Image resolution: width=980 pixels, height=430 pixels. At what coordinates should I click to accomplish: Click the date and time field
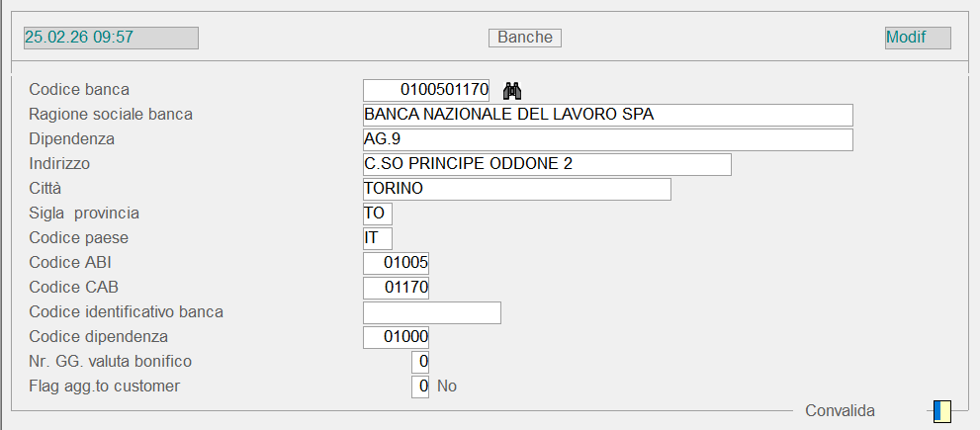(x=111, y=38)
